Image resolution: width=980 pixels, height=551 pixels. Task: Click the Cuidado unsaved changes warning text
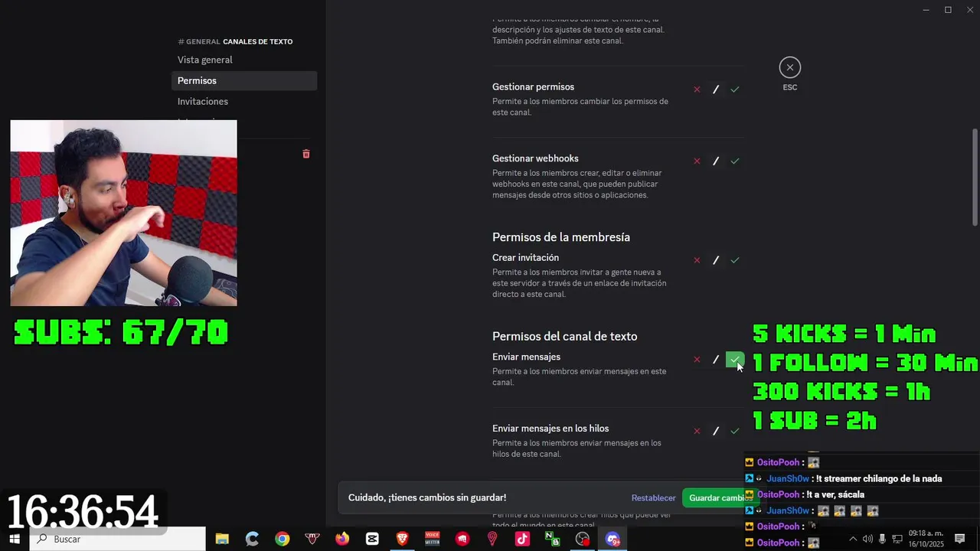click(x=427, y=498)
